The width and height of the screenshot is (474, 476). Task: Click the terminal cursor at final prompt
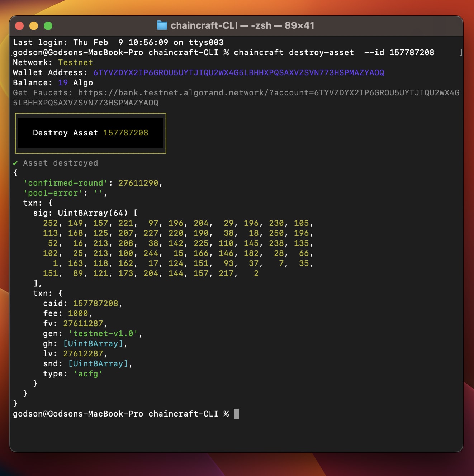(x=236, y=414)
